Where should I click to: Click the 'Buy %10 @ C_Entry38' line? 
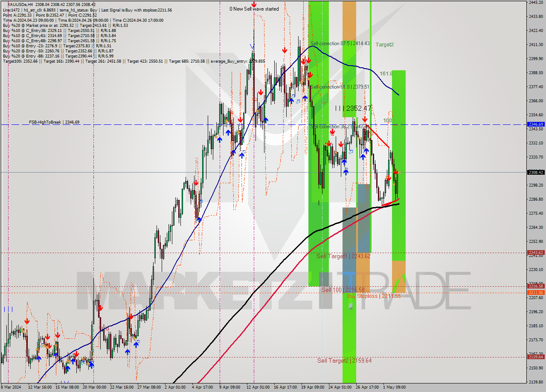pos(59,30)
